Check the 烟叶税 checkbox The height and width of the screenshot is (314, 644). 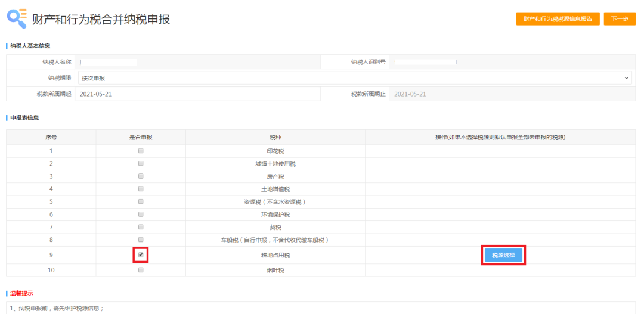click(141, 270)
